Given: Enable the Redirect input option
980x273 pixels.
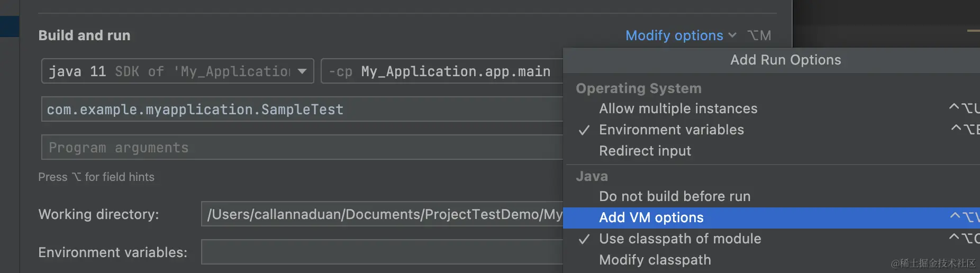Looking at the screenshot, I should pyautogui.click(x=645, y=151).
